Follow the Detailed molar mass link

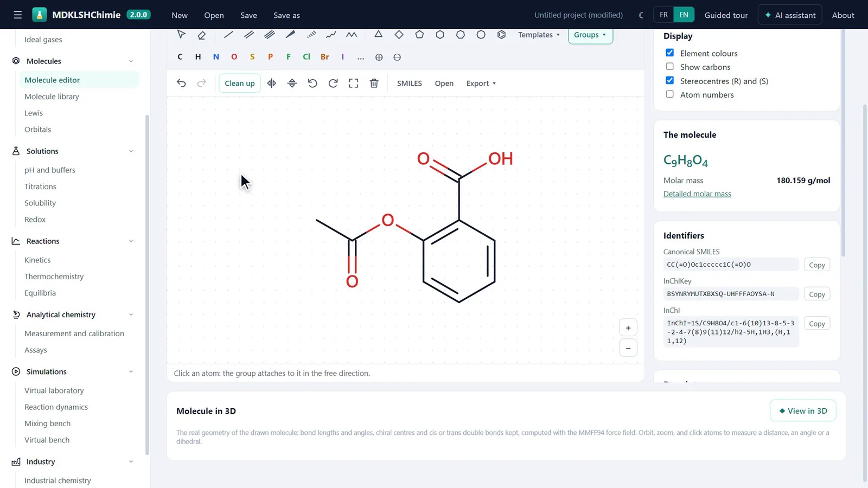click(697, 194)
